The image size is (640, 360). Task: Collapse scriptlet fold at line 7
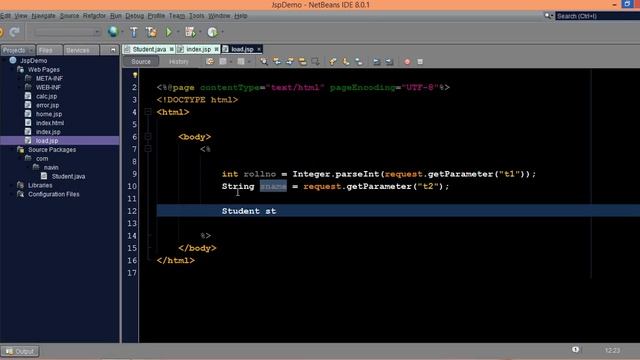148,149
